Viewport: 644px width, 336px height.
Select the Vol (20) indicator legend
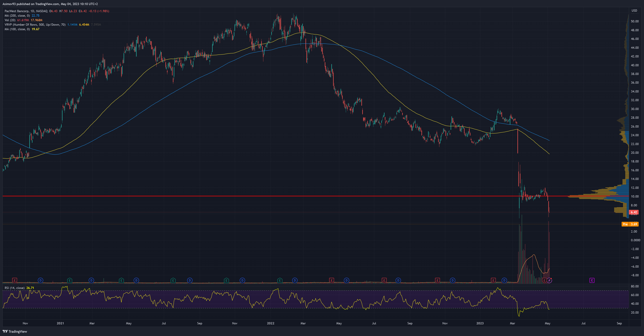pyautogui.click(x=10, y=20)
